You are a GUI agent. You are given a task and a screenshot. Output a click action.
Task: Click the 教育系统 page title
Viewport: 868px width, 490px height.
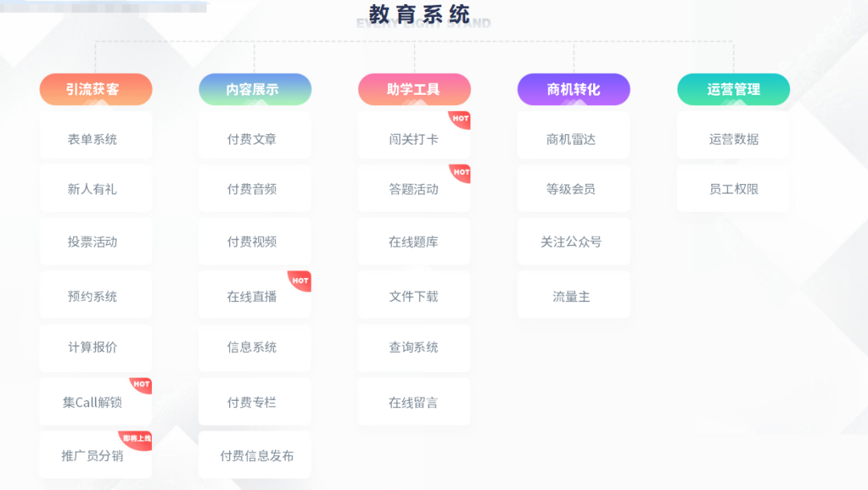pos(420,14)
